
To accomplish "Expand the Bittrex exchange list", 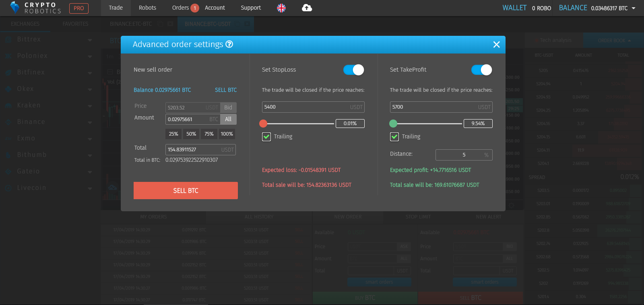I will [90, 40].
